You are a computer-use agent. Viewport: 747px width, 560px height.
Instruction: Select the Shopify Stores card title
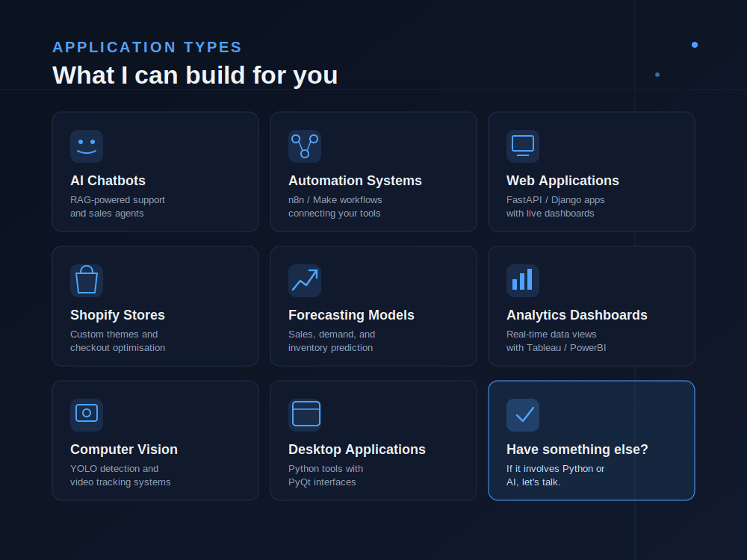[118, 315]
